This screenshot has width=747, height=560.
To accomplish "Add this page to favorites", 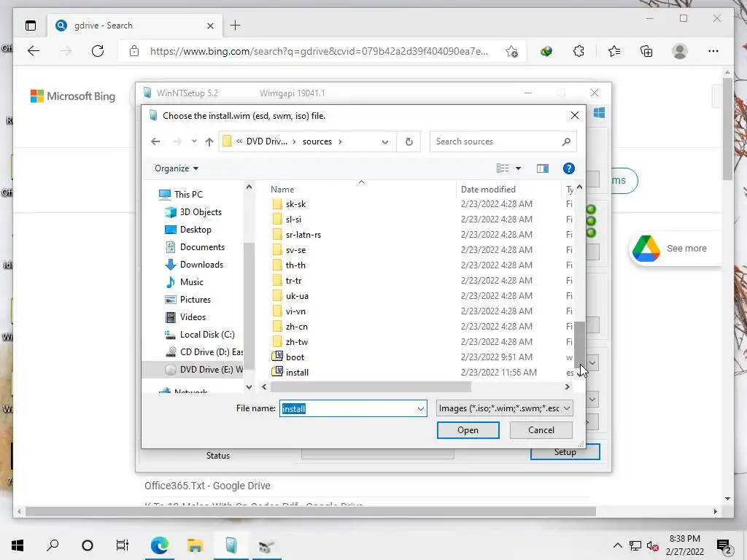I will (511, 51).
